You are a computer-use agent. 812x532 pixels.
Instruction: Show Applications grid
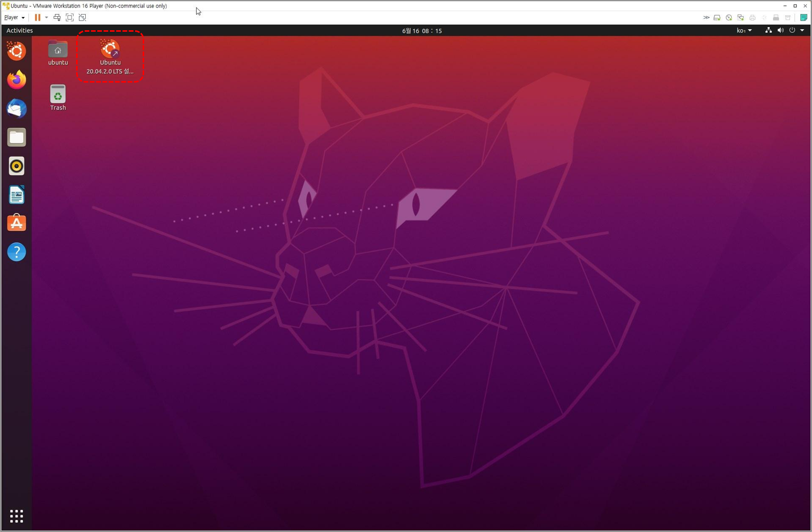(17, 516)
